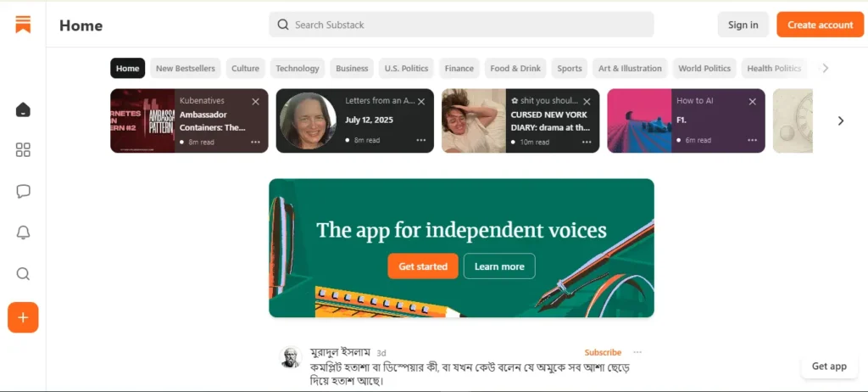Focus the Search Substack input field
The height and width of the screenshot is (392, 868).
click(x=461, y=25)
